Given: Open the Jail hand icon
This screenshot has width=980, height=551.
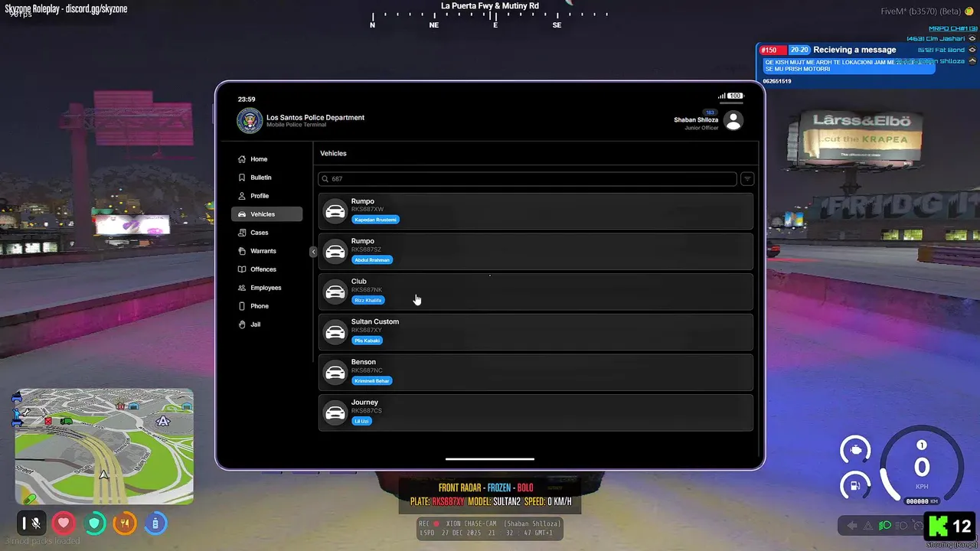Looking at the screenshot, I should pos(242,324).
